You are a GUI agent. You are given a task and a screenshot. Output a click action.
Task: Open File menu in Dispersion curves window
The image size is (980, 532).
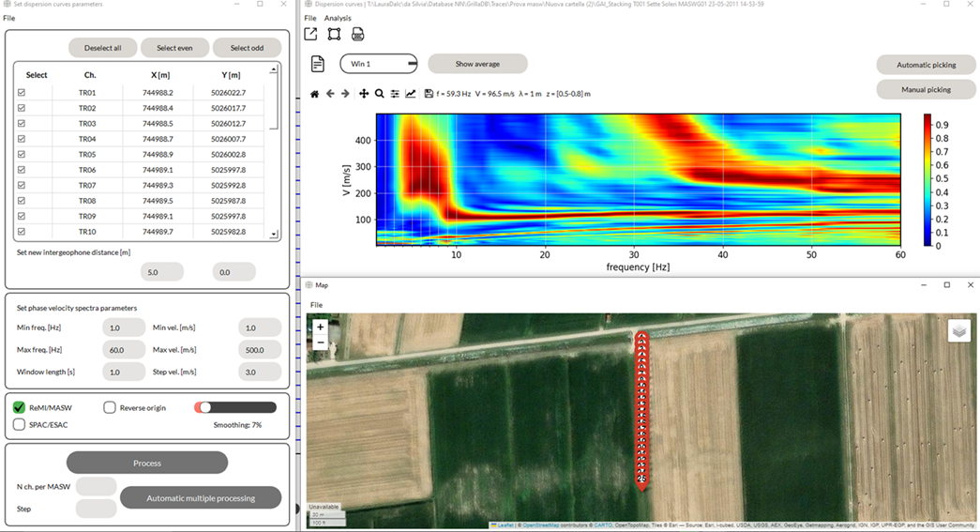point(310,18)
